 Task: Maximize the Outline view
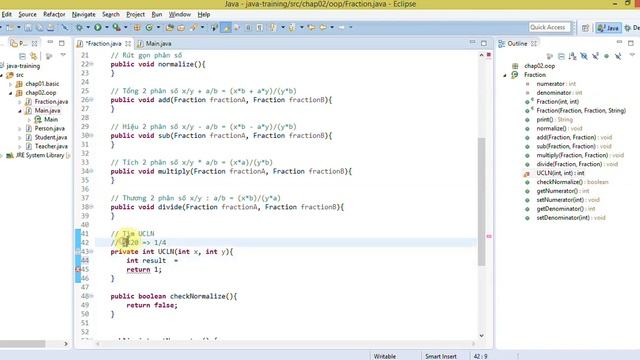click(631, 42)
